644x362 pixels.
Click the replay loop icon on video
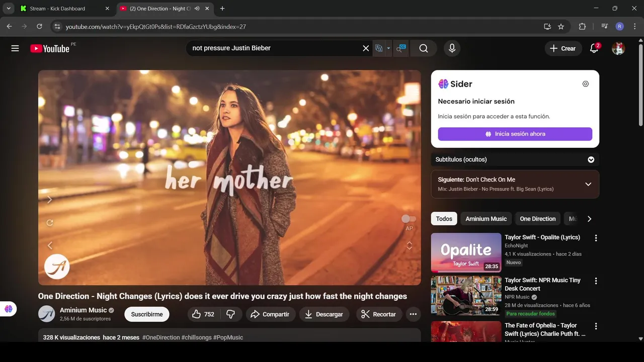(x=50, y=223)
